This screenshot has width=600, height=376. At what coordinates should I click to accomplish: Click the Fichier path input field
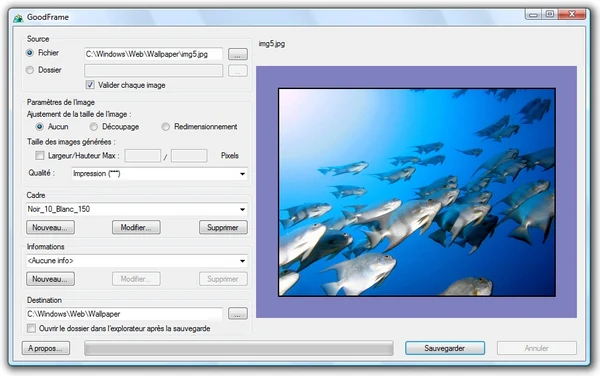153,54
